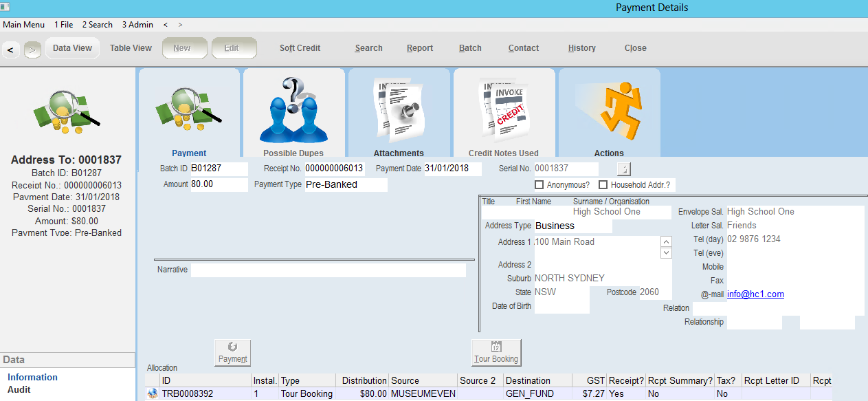Image resolution: width=868 pixels, height=401 pixels.
Task: Click the Payment refresh button above Allocation
Action: tap(232, 352)
